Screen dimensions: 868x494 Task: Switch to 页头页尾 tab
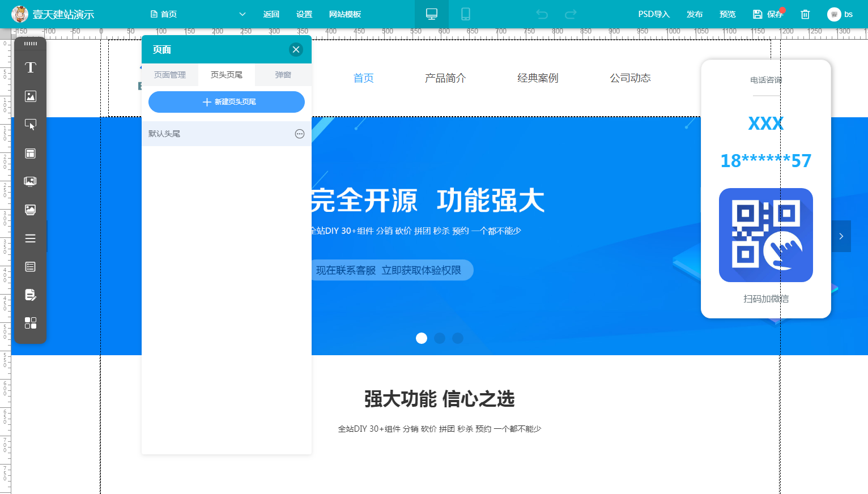coord(227,75)
